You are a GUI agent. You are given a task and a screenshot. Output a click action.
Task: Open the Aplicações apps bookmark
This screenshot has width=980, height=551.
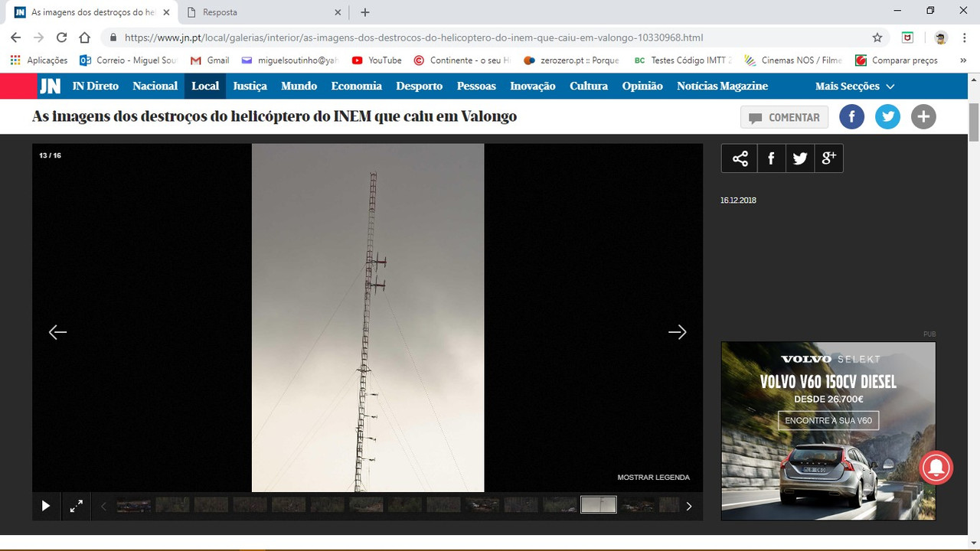coord(38,60)
